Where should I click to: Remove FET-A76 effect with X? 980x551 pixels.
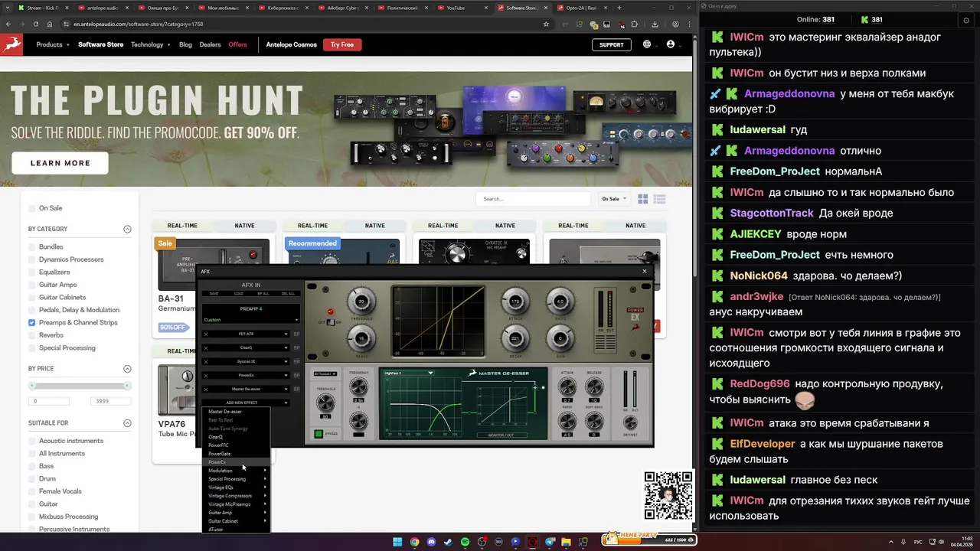click(x=206, y=334)
